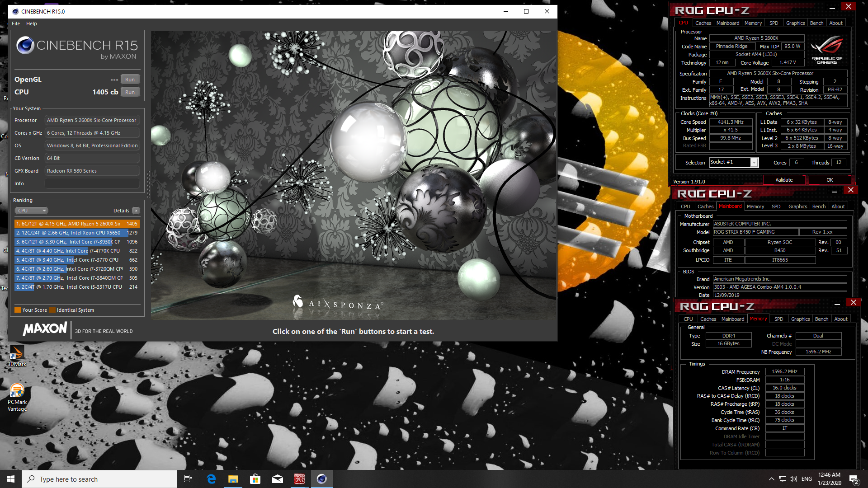Select the Intel Core i7-3720QM ranking row

click(x=77, y=269)
